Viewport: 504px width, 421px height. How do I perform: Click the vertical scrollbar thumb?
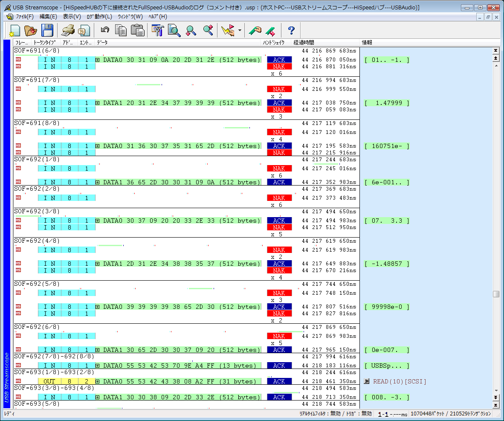495,294
